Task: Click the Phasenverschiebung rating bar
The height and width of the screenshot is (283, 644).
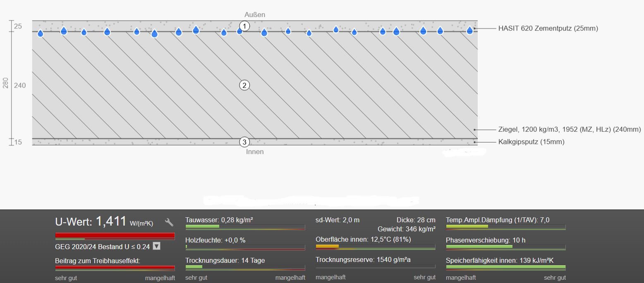Action: click(505, 247)
